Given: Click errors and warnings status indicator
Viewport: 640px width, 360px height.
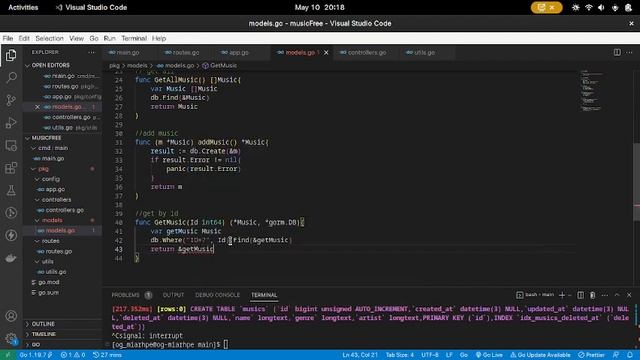Looking at the screenshot, I should (x=73, y=355).
